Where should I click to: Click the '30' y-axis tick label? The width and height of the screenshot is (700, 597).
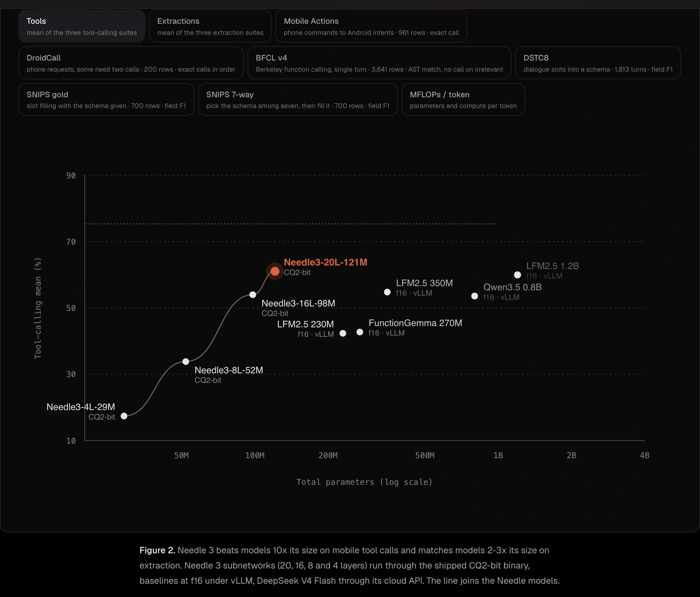(71, 374)
